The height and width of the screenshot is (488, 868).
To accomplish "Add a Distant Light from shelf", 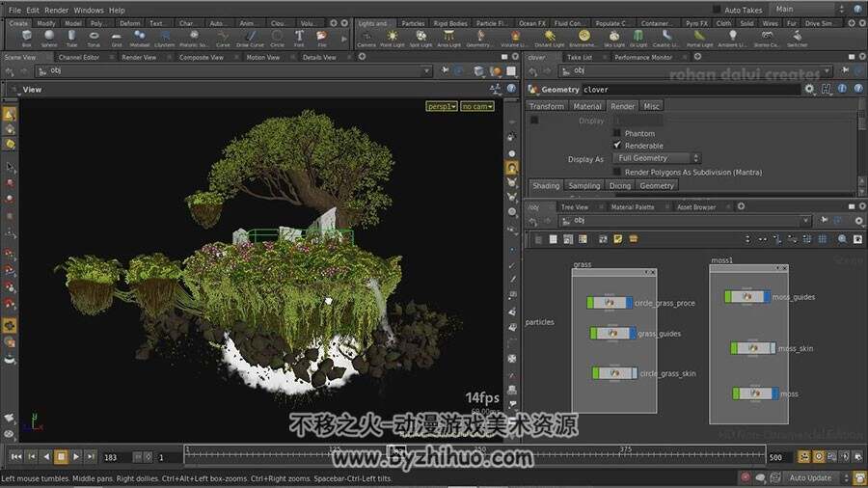I will pyautogui.click(x=550, y=39).
